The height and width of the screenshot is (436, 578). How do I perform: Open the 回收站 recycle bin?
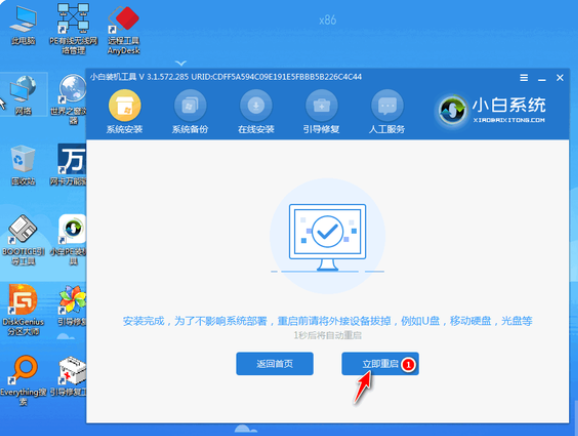[x=23, y=165]
